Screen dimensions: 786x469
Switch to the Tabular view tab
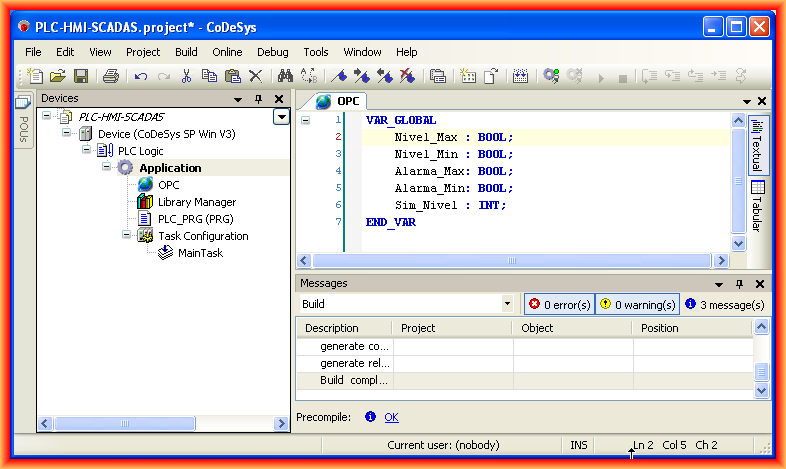tap(757, 206)
